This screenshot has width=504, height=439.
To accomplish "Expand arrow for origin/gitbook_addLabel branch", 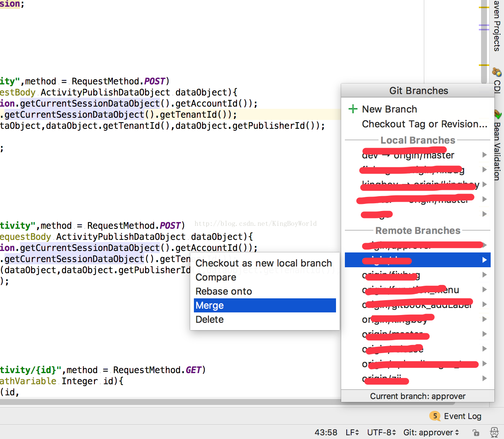I will point(484,304).
